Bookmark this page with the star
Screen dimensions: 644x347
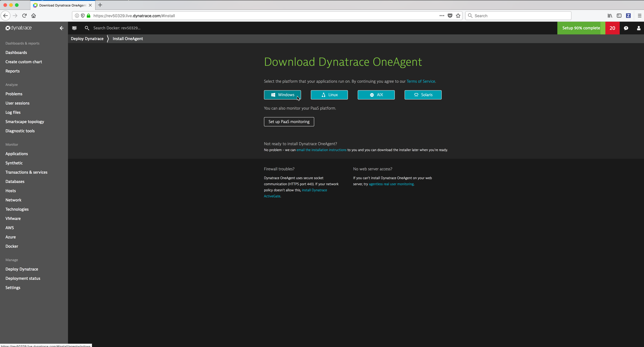pyautogui.click(x=458, y=15)
